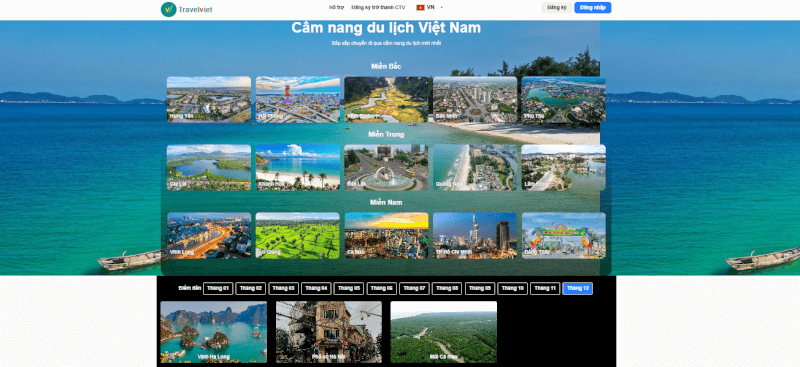Open the An Giang green field card
Image resolution: width=800 pixels, height=367 pixels.
(x=297, y=235)
